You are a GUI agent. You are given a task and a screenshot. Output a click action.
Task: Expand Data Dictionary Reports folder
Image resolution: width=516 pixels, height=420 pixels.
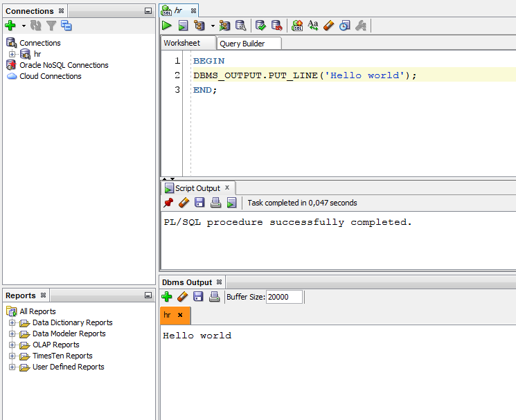[x=12, y=322]
